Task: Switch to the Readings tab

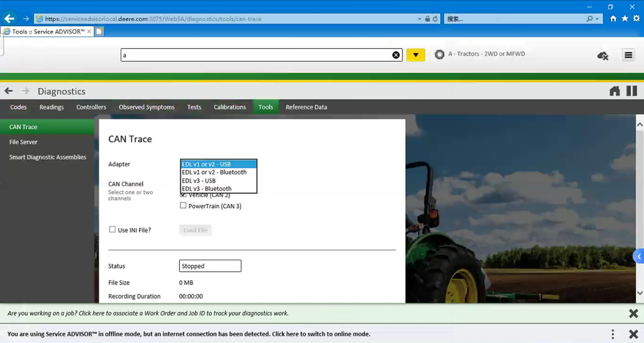Action: [52, 107]
